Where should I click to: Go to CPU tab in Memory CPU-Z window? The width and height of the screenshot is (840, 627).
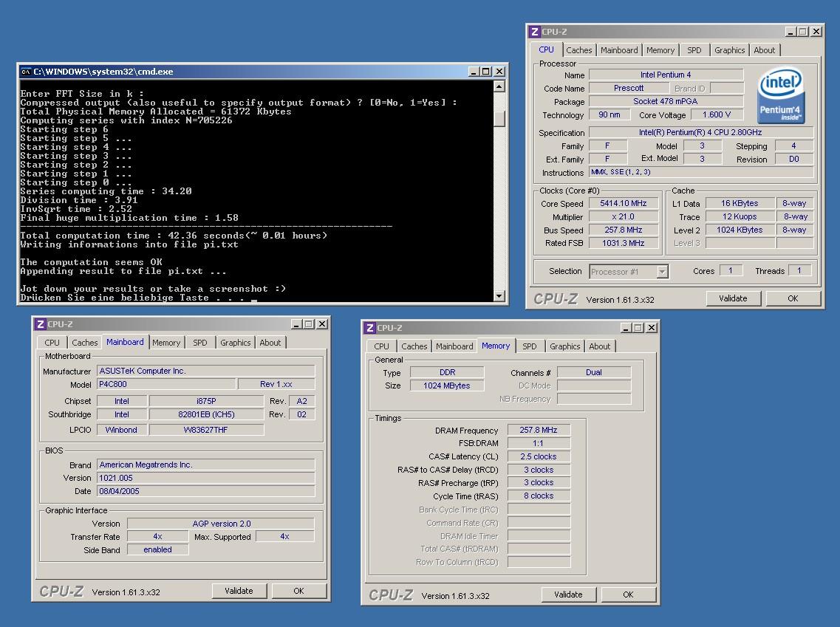coord(381,346)
